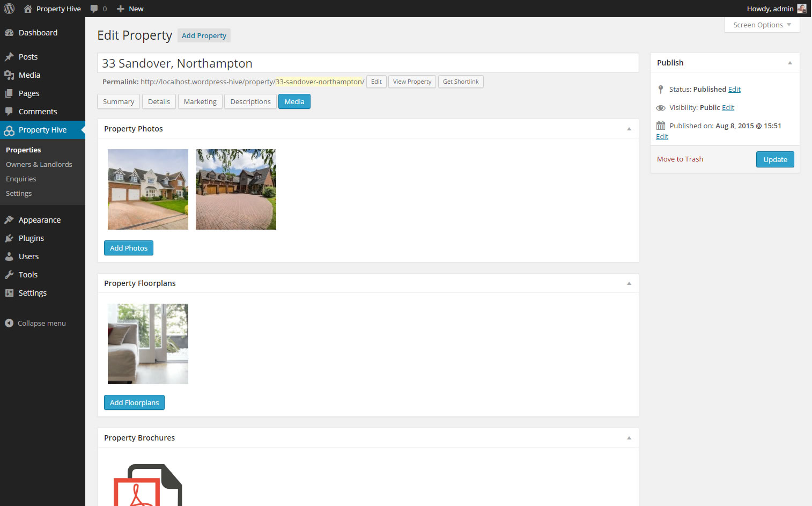
Task: Edit the published date link
Action: click(x=662, y=136)
